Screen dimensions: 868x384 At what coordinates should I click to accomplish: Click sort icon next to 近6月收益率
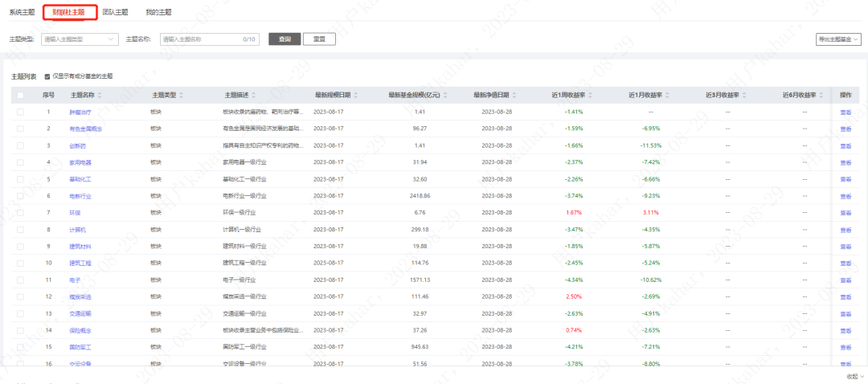(820, 95)
